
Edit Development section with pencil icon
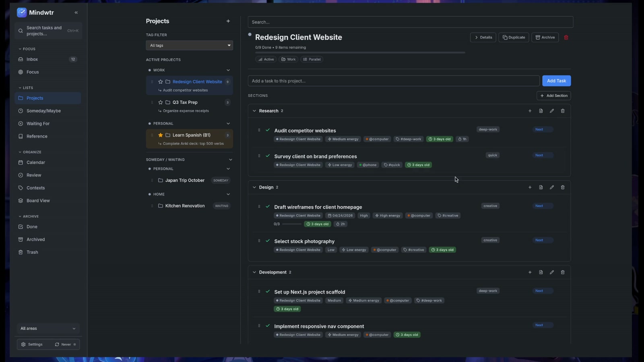(552, 272)
